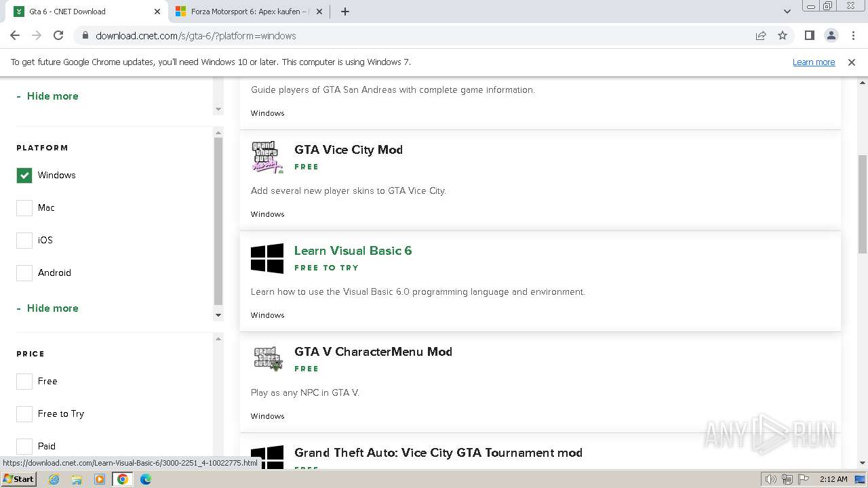The width and height of the screenshot is (868, 488).
Task: Open GTA V CharacterMenu Mod title
Action: pyautogui.click(x=373, y=352)
